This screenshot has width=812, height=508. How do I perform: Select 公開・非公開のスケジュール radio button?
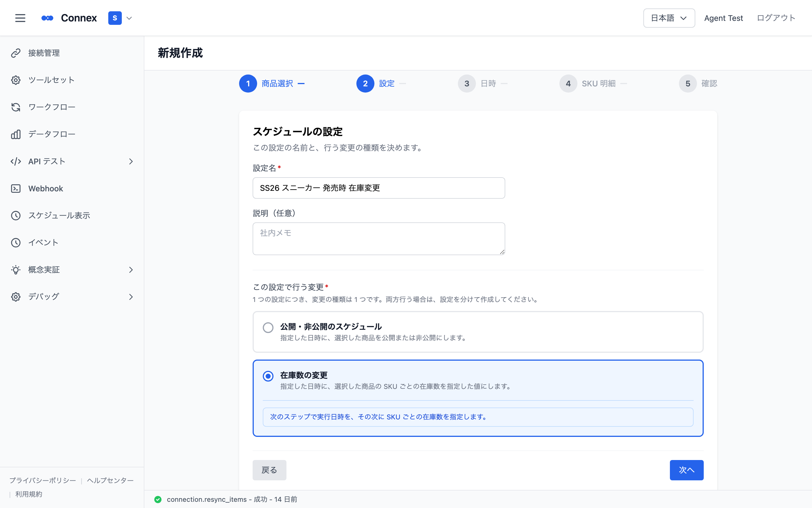point(268,328)
